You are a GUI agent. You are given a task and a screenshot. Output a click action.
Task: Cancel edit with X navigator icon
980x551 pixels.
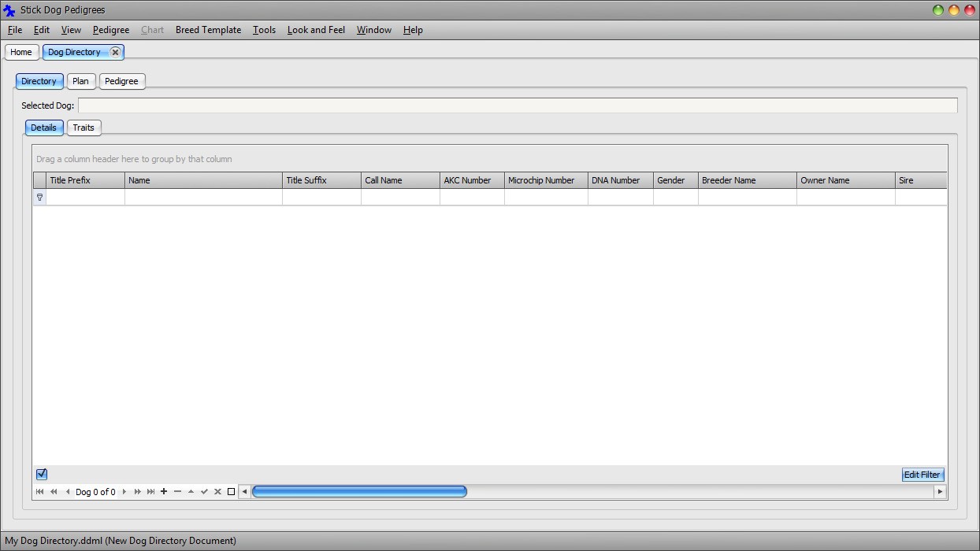click(x=217, y=492)
